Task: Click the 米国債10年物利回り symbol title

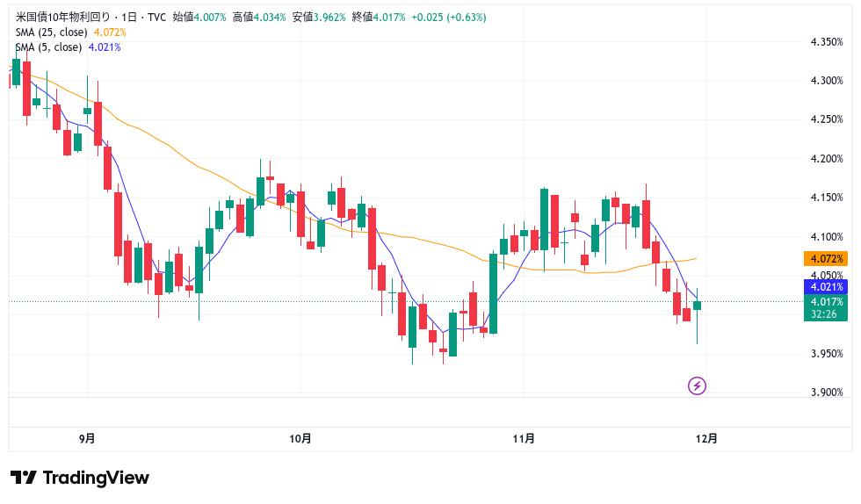Action: click(61, 17)
